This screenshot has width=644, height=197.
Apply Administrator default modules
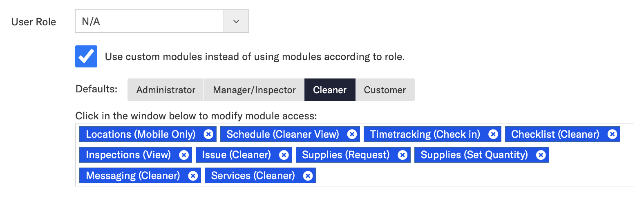(x=165, y=90)
